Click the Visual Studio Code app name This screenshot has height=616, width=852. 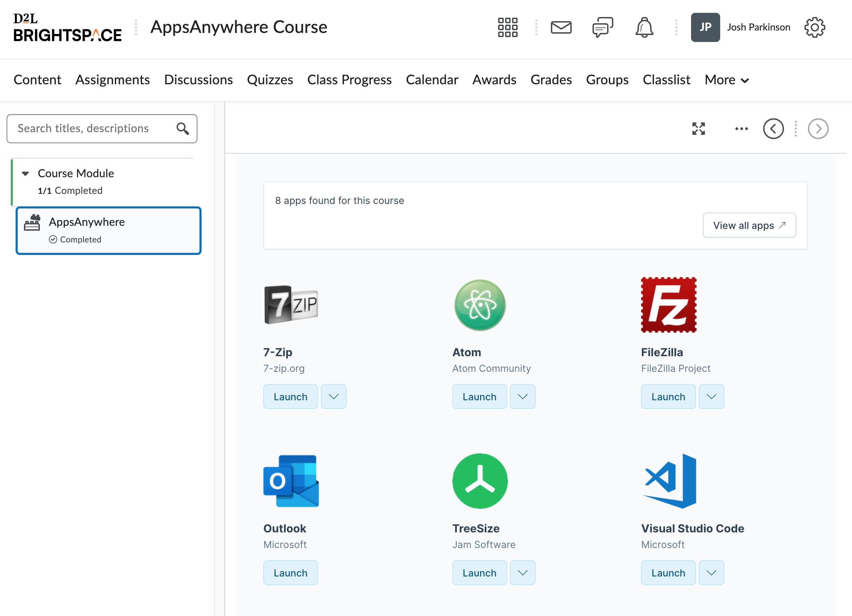[692, 529]
